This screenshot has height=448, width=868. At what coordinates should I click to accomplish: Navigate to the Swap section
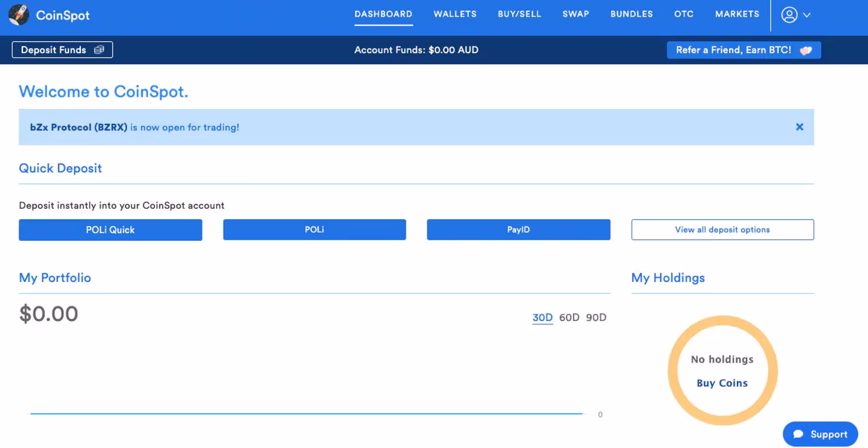coord(576,14)
